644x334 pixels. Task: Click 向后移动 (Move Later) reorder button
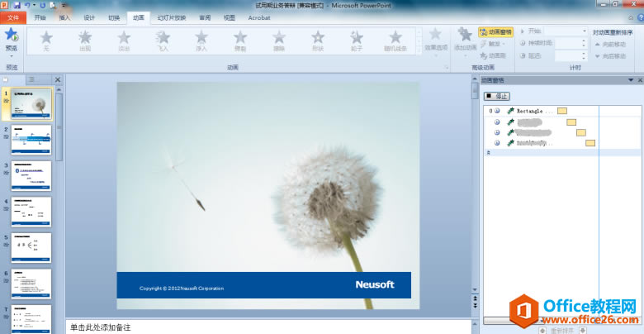(610, 56)
